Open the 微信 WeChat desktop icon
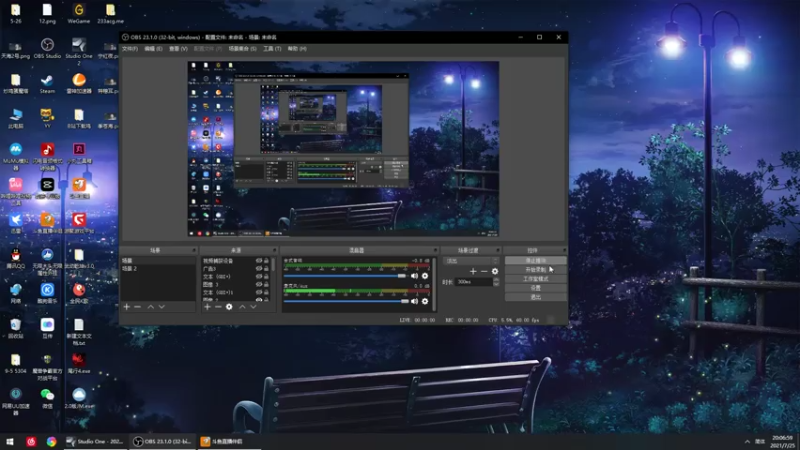800x450 pixels. [47, 399]
